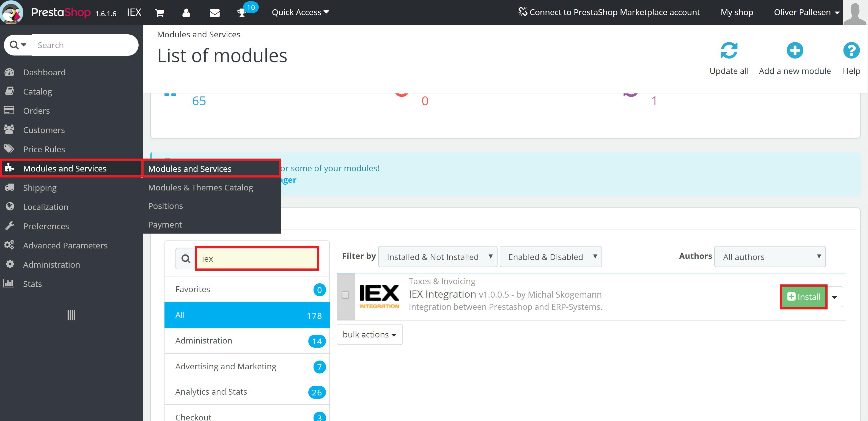The height and width of the screenshot is (421, 868).
Task: Select the Favorites category
Action: pyautogui.click(x=247, y=289)
